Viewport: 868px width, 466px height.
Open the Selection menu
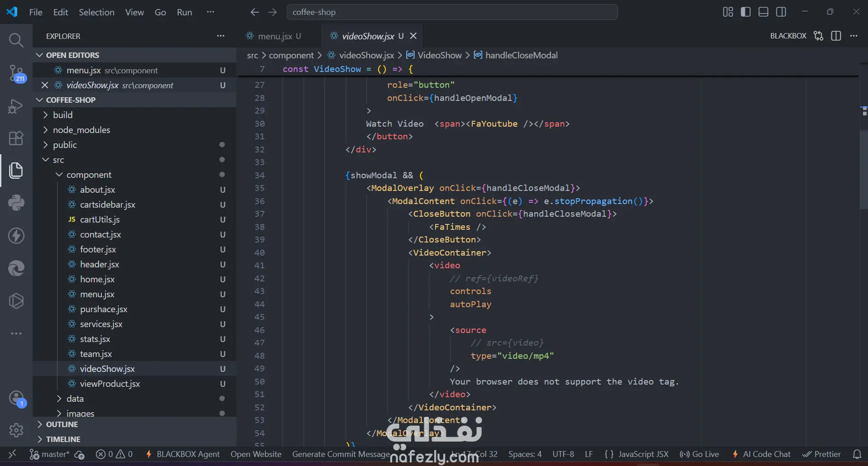pyautogui.click(x=96, y=12)
